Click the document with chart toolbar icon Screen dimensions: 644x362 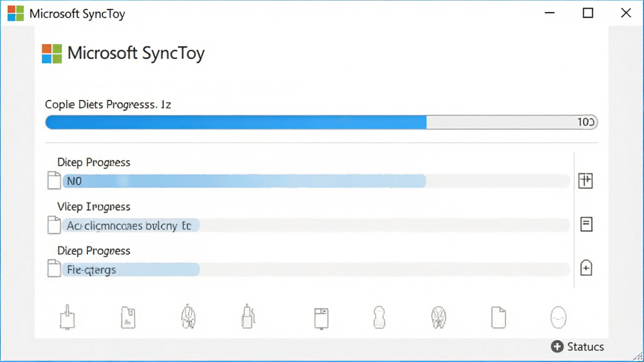click(x=128, y=317)
